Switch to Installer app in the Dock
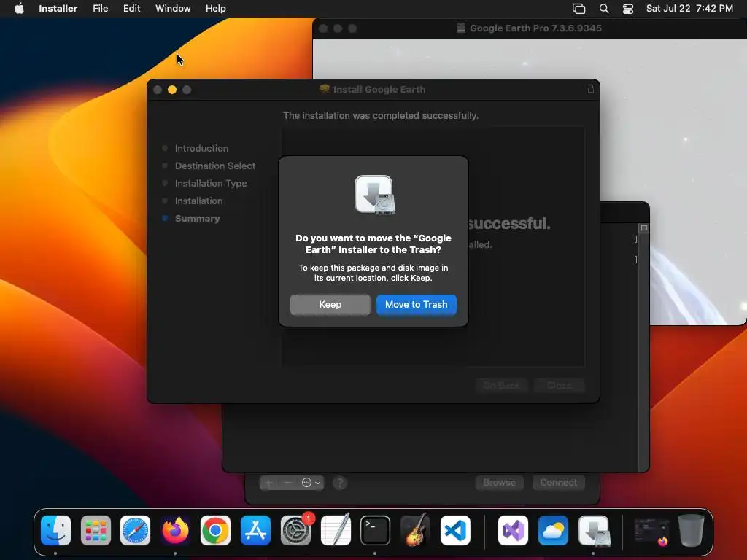 (x=594, y=530)
